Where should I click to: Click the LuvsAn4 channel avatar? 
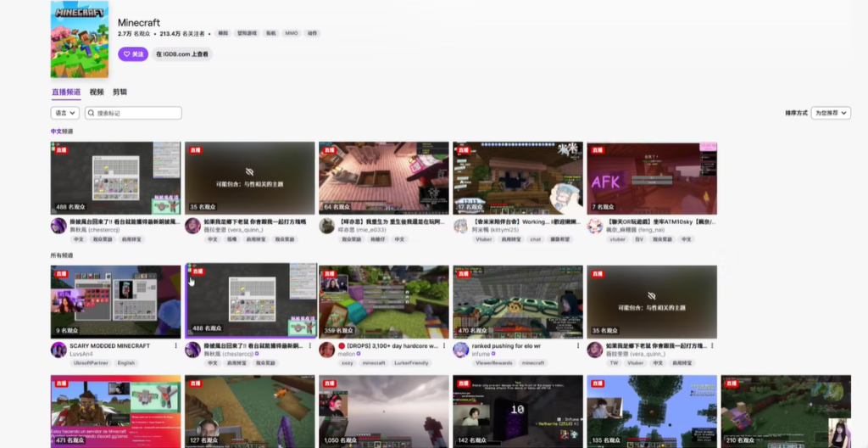pyautogui.click(x=58, y=350)
